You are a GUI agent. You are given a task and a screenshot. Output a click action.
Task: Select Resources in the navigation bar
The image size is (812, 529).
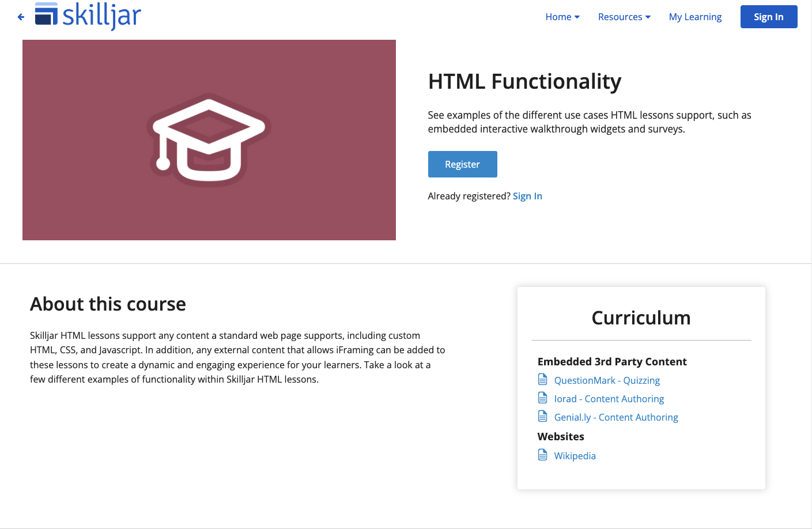(620, 17)
